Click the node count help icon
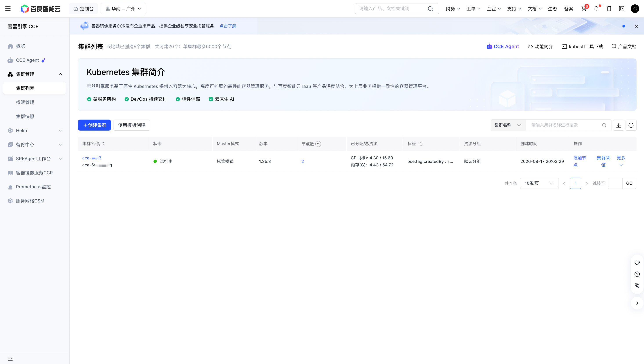 pos(318,144)
